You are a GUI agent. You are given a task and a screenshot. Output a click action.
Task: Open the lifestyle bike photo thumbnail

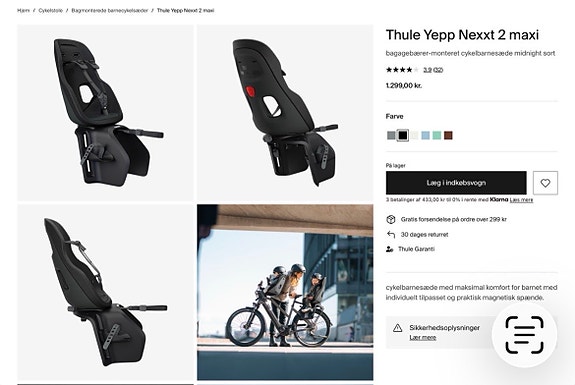pyautogui.click(x=285, y=292)
